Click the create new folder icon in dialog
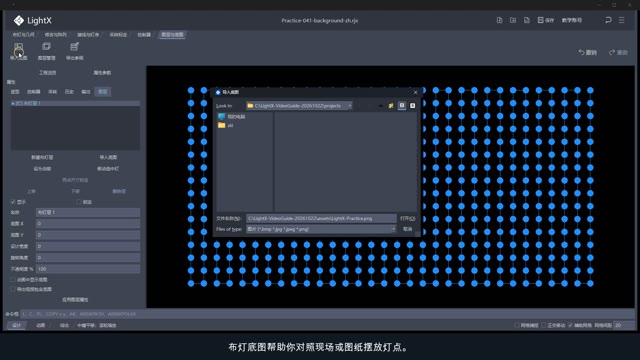 tap(391, 106)
